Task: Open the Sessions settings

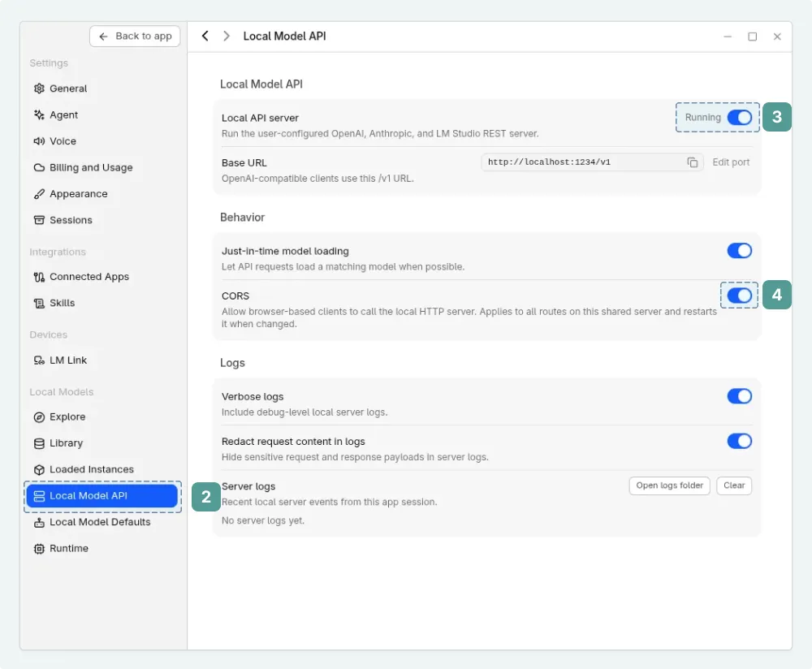Action: [x=102, y=220]
